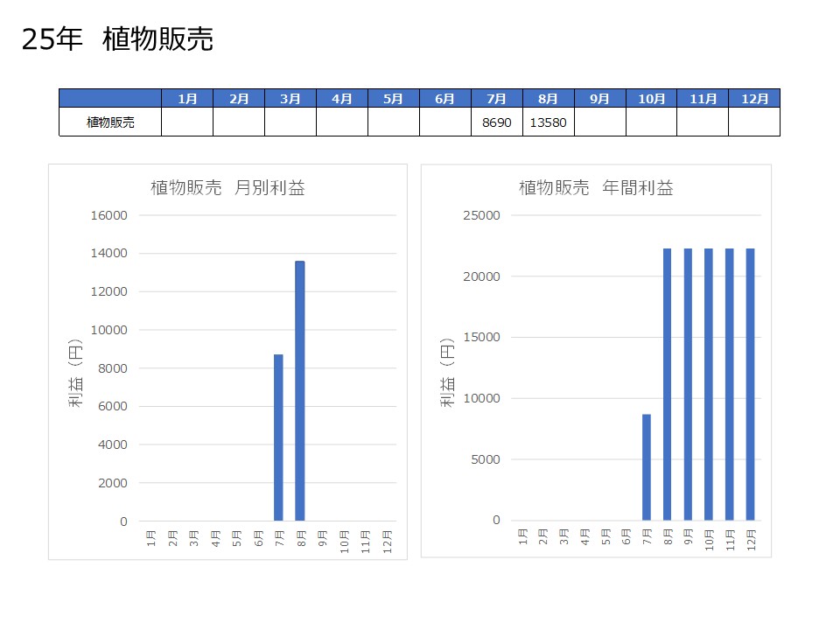Select the 植物販売 row label cell

click(x=110, y=122)
